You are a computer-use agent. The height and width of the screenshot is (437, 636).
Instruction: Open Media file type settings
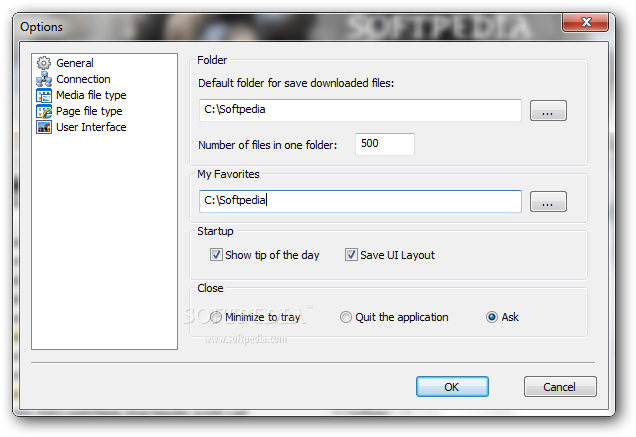click(x=91, y=95)
